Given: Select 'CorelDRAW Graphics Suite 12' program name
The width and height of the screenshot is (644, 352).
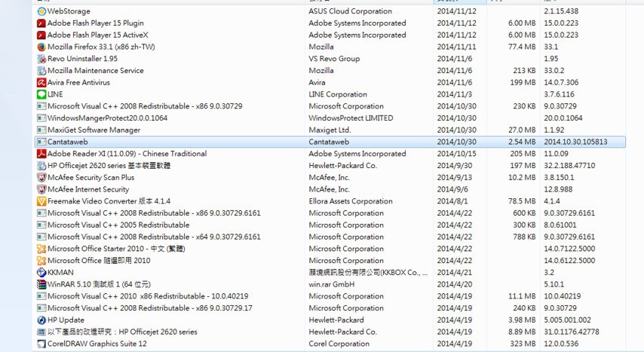Looking at the screenshot, I should pyautogui.click(x=97, y=344).
